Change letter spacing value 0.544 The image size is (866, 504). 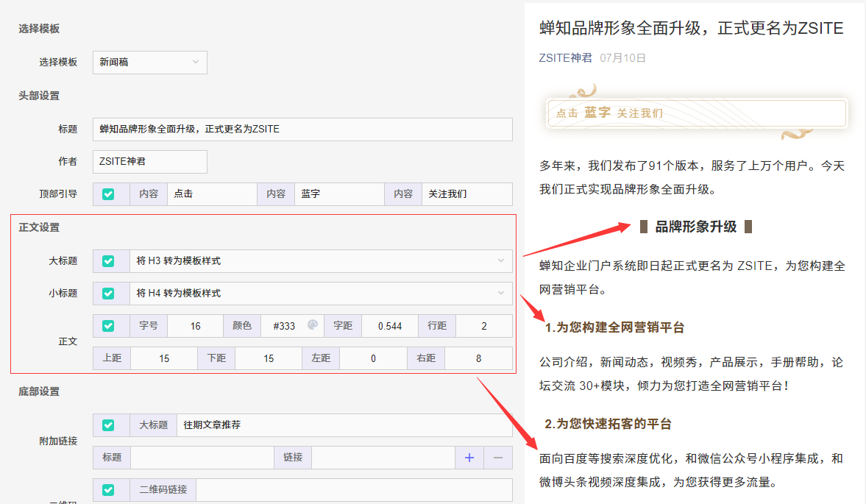tap(390, 326)
